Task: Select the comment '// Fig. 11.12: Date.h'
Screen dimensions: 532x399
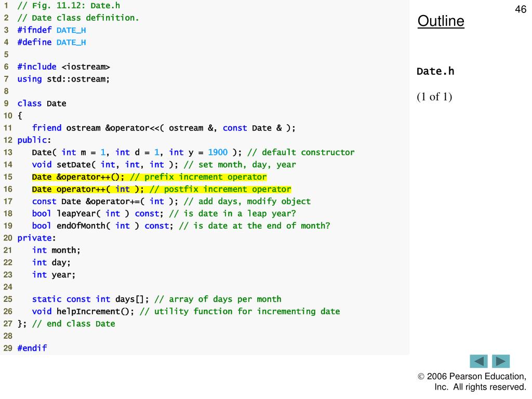Action: click(x=69, y=6)
